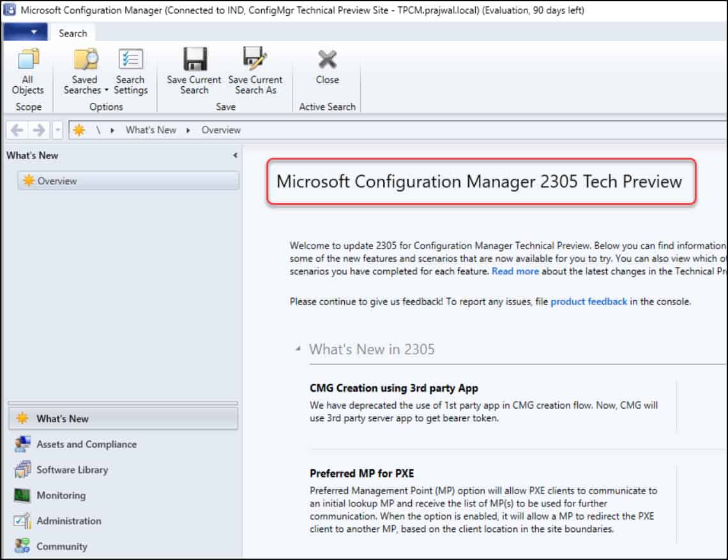Open the What's New workspace

(123, 418)
